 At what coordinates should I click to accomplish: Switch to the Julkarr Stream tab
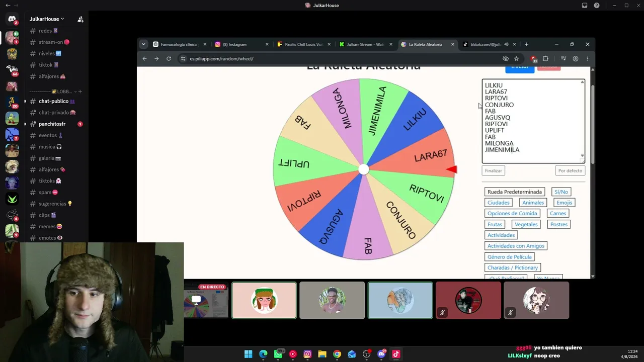[x=366, y=44]
